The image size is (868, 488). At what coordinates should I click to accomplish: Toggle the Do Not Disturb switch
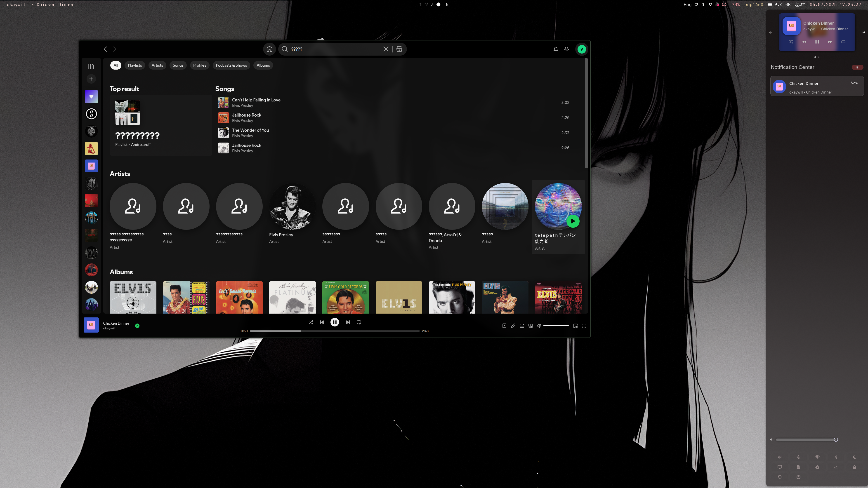pos(857,67)
